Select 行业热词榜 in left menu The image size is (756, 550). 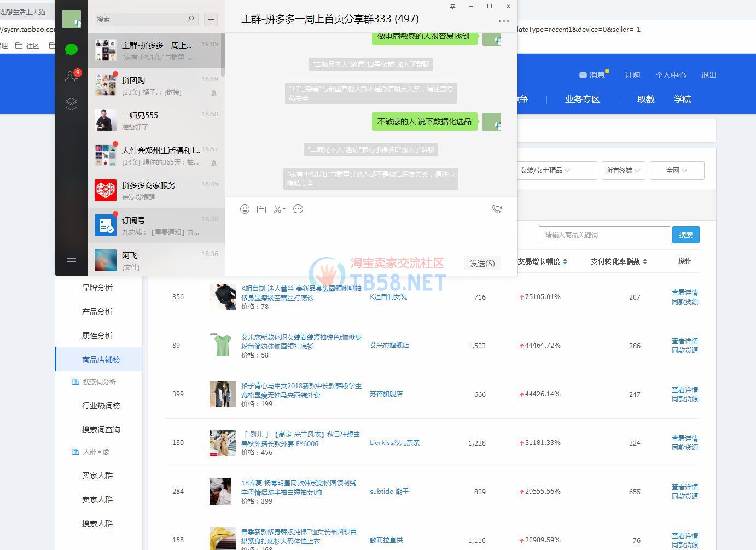101,406
